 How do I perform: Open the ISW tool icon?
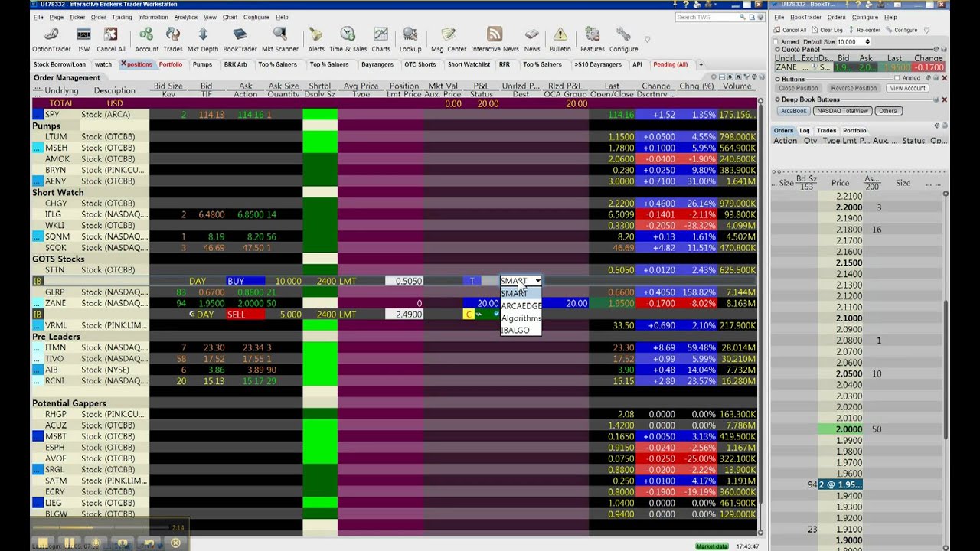(83, 39)
